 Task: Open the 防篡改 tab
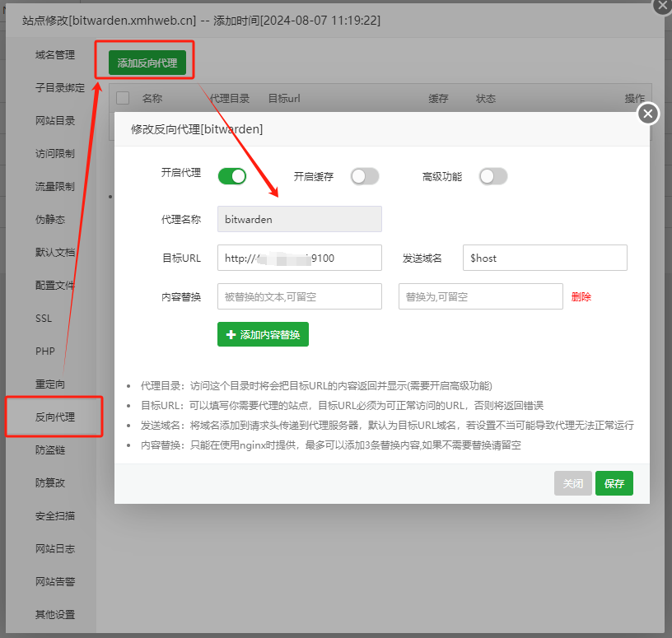[50, 483]
